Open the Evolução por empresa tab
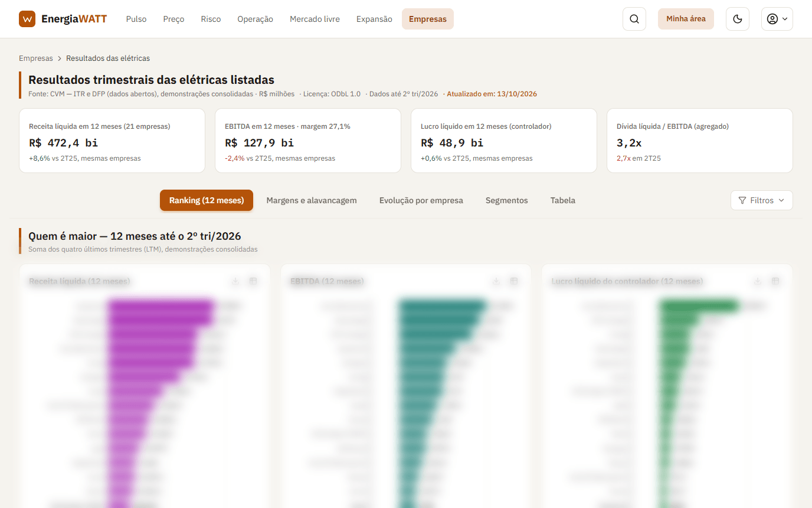 coord(421,200)
